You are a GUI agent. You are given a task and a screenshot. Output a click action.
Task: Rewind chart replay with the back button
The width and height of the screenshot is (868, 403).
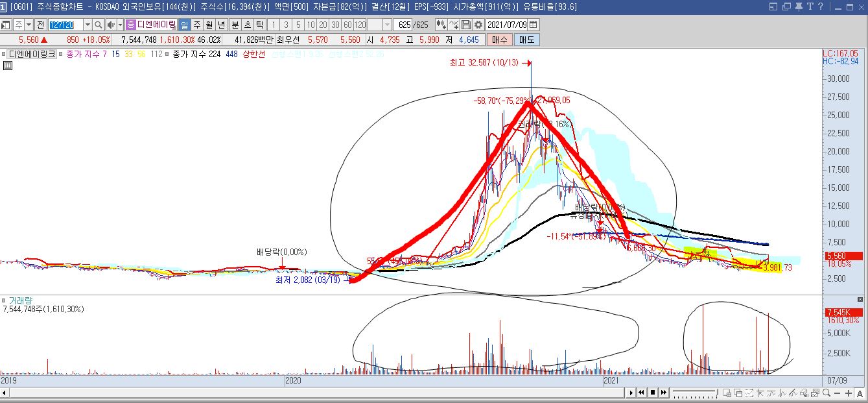click(x=641, y=393)
